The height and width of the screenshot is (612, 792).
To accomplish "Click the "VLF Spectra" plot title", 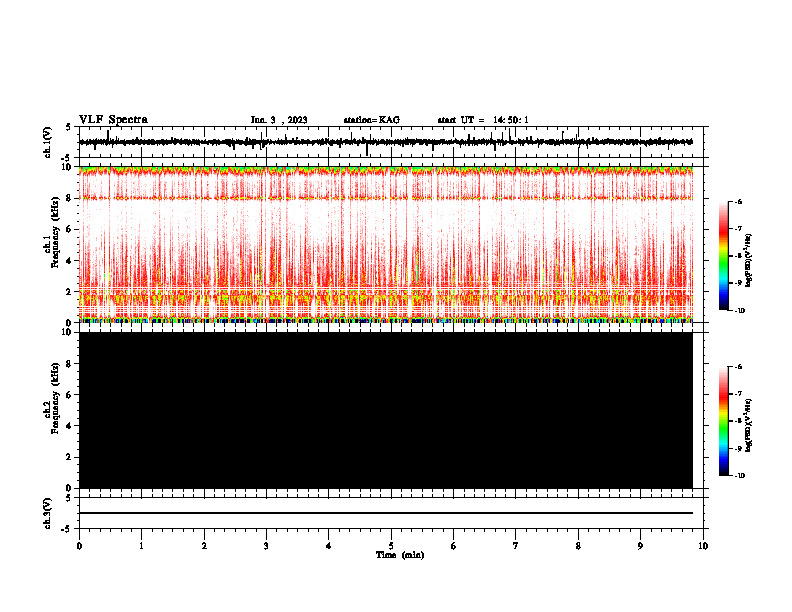I will (x=113, y=120).
